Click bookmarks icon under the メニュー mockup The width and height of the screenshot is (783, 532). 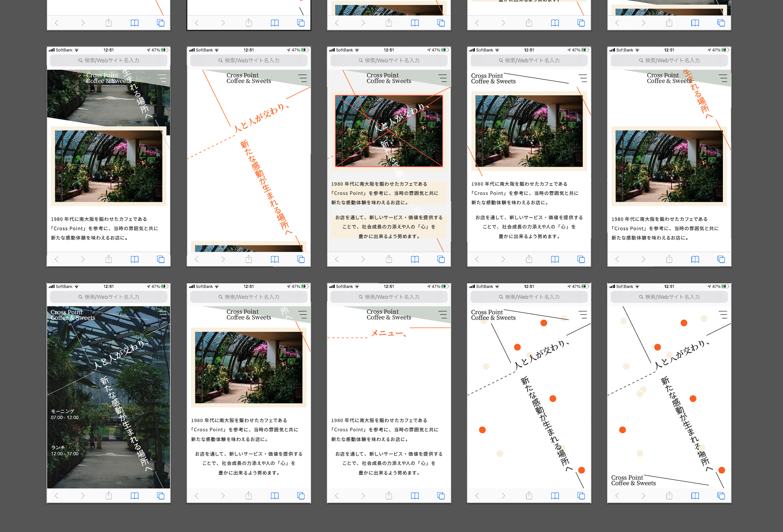415,495
